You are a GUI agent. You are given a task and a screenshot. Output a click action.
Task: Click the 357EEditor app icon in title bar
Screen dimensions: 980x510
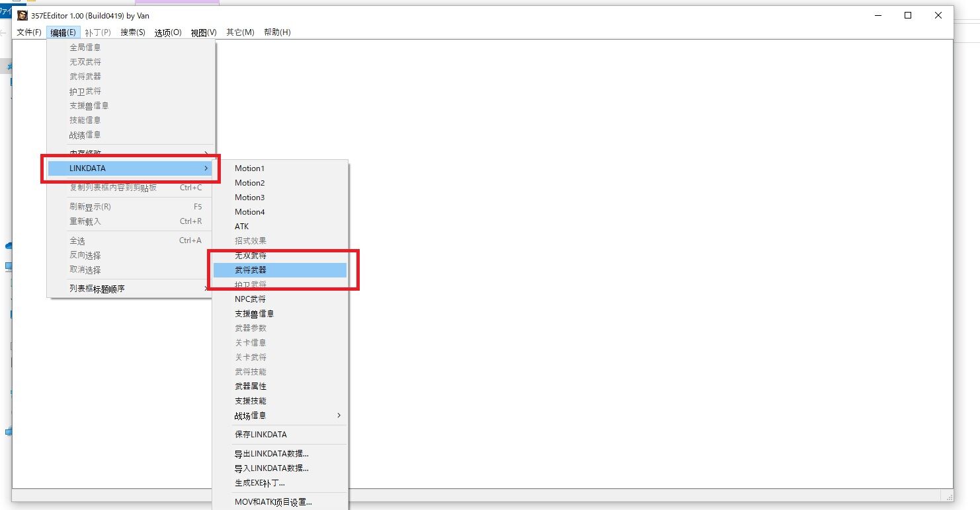pyautogui.click(x=22, y=15)
